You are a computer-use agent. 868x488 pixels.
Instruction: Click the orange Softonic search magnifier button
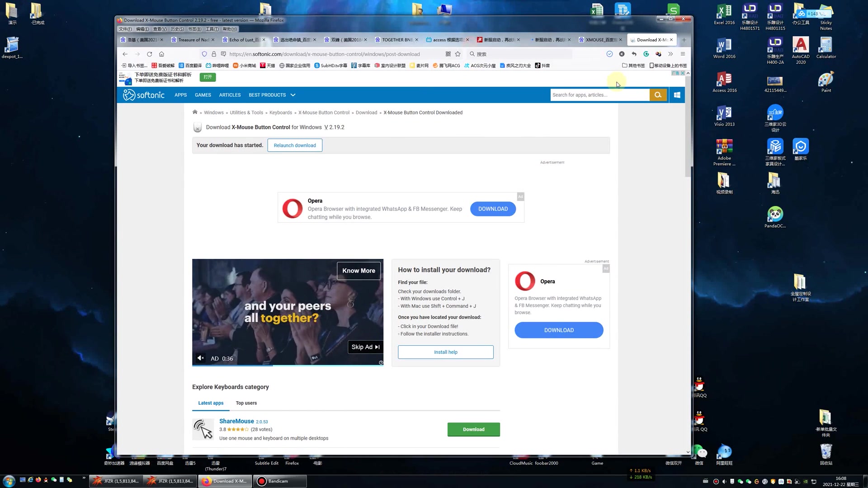point(658,95)
